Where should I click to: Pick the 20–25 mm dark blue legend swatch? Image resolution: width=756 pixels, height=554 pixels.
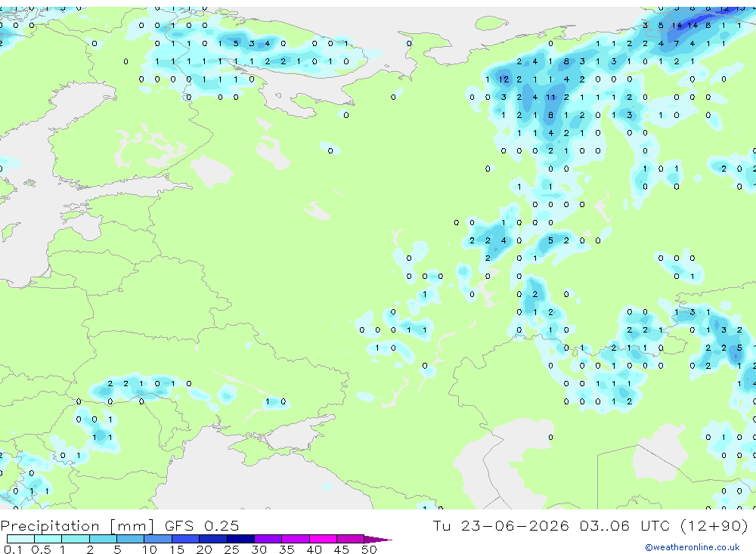pyautogui.click(x=212, y=539)
